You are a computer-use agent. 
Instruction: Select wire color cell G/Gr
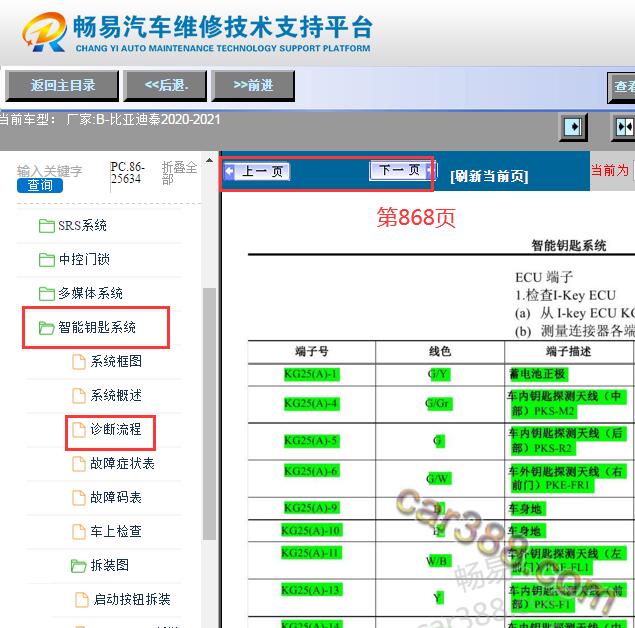pyautogui.click(x=439, y=404)
